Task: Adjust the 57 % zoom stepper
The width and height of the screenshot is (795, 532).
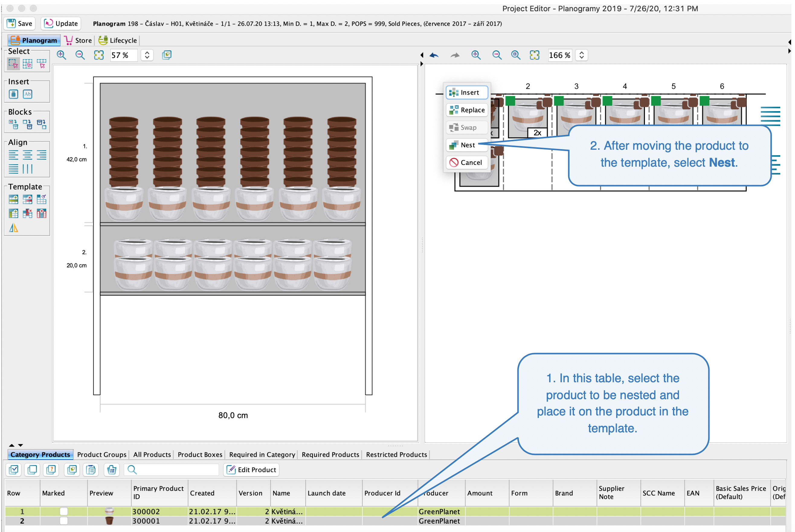Action: (x=147, y=55)
